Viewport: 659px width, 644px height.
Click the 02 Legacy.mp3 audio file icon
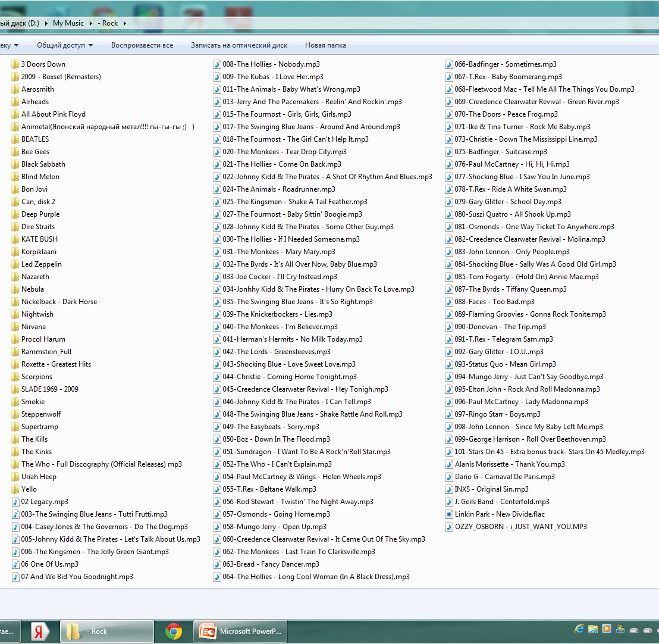(15, 502)
